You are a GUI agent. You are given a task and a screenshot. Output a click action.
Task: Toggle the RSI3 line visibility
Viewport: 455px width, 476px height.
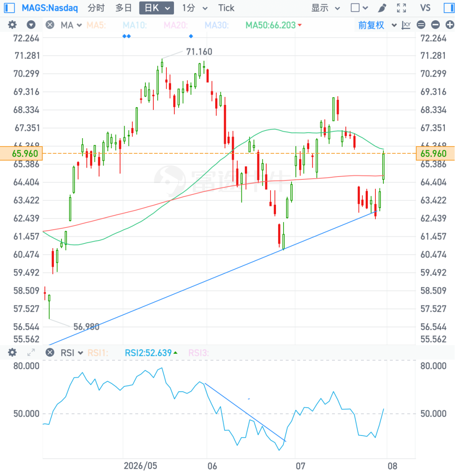click(x=198, y=353)
